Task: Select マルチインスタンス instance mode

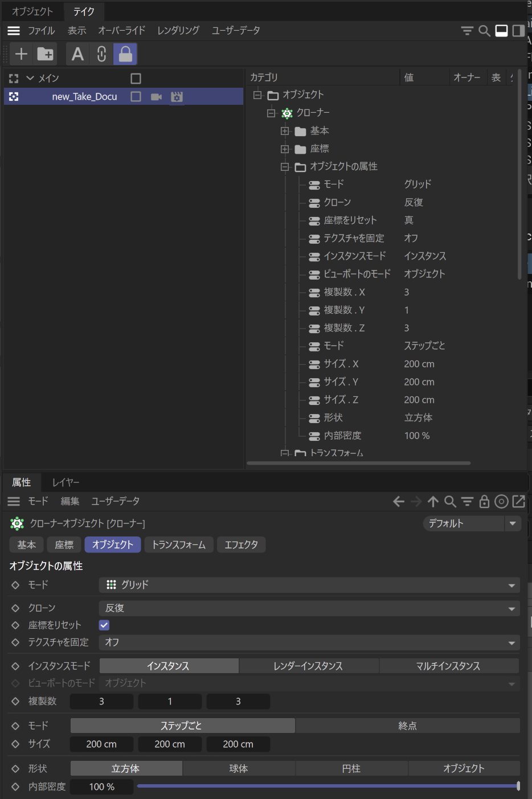Action: click(449, 666)
